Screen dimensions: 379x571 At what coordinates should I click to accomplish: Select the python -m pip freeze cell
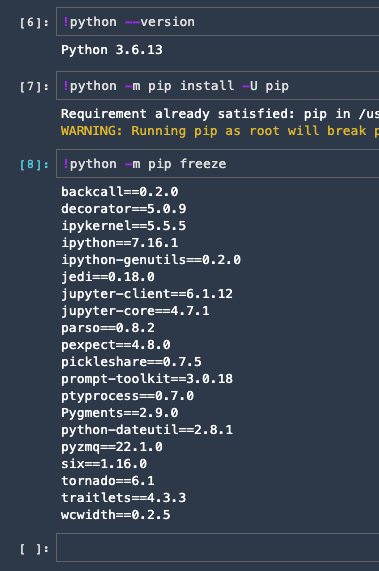[x=217, y=164]
